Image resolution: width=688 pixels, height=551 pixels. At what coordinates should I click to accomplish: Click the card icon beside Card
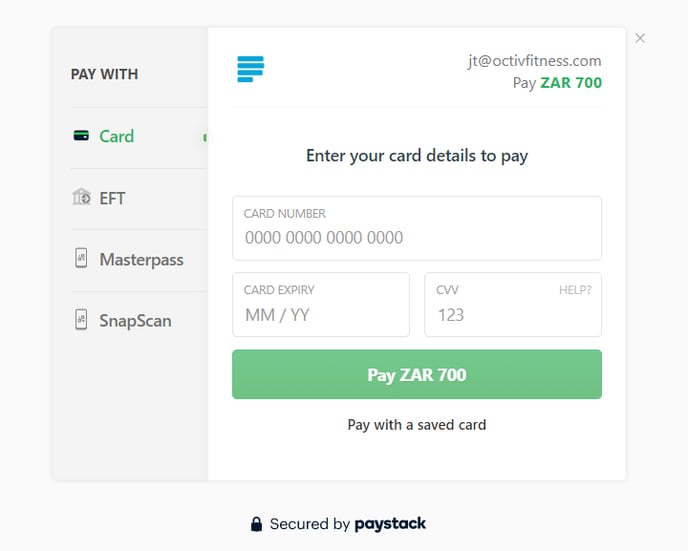81,136
